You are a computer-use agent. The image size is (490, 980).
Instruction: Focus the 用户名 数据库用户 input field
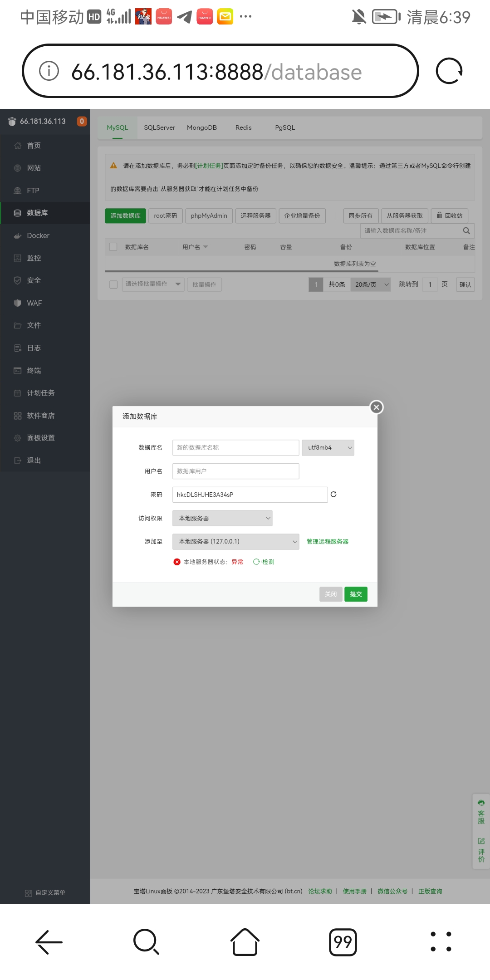(x=235, y=471)
